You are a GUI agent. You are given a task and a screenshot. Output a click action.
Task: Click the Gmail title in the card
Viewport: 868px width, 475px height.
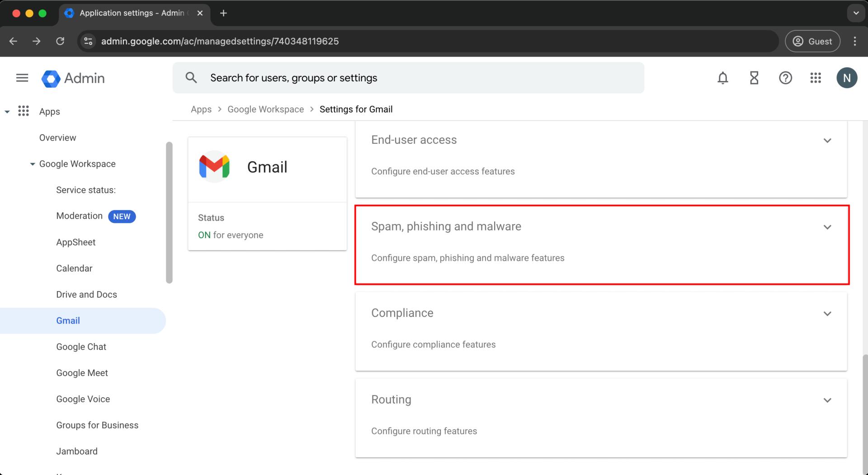(x=267, y=167)
